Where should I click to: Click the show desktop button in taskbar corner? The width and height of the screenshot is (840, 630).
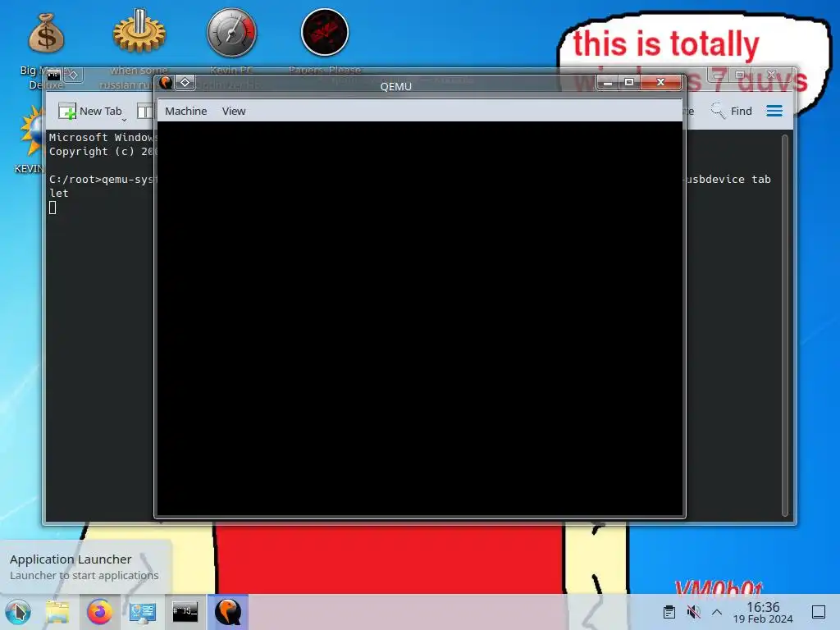[819, 612]
